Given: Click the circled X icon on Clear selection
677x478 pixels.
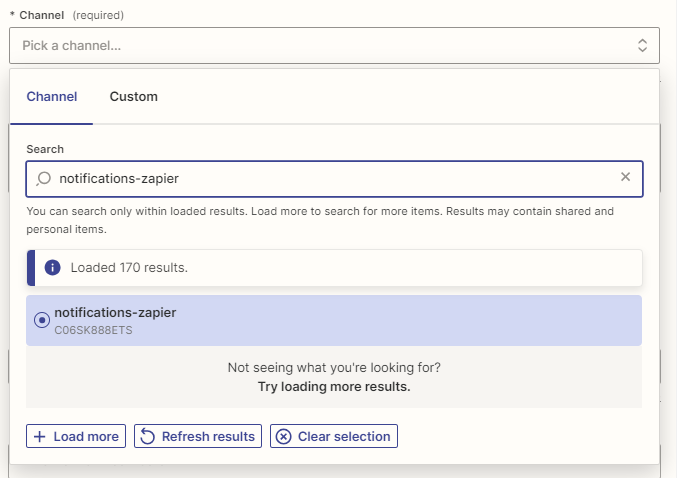Looking at the screenshot, I should click(283, 436).
